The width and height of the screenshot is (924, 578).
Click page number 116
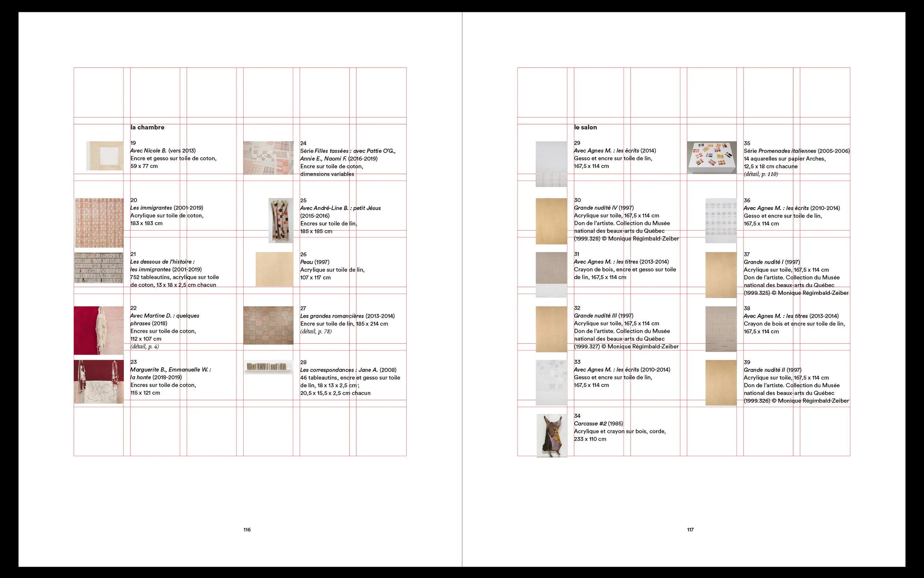pyautogui.click(x=247, y=530)
